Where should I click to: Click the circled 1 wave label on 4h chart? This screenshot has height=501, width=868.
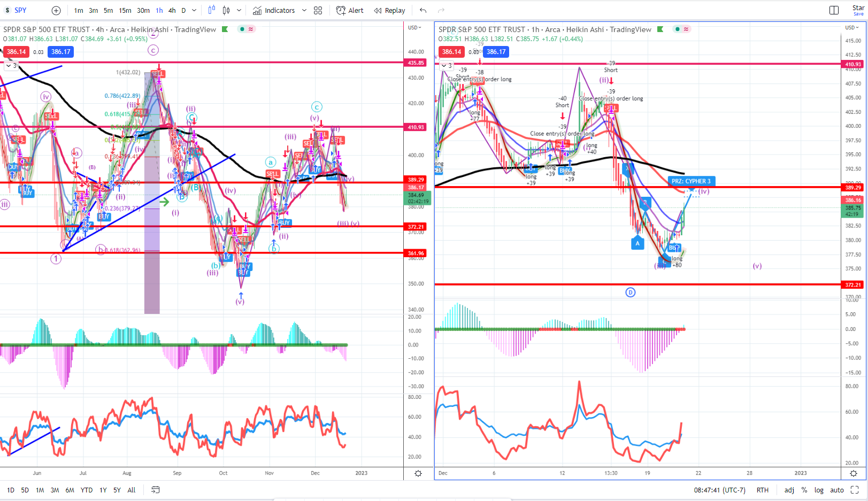pos(56,259)
